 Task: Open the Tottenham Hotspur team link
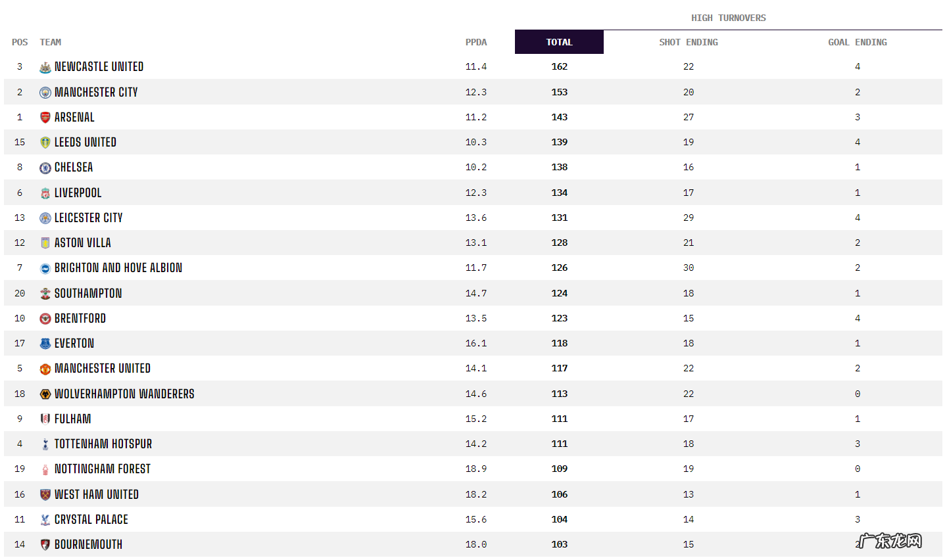click(x=103, y=444)
